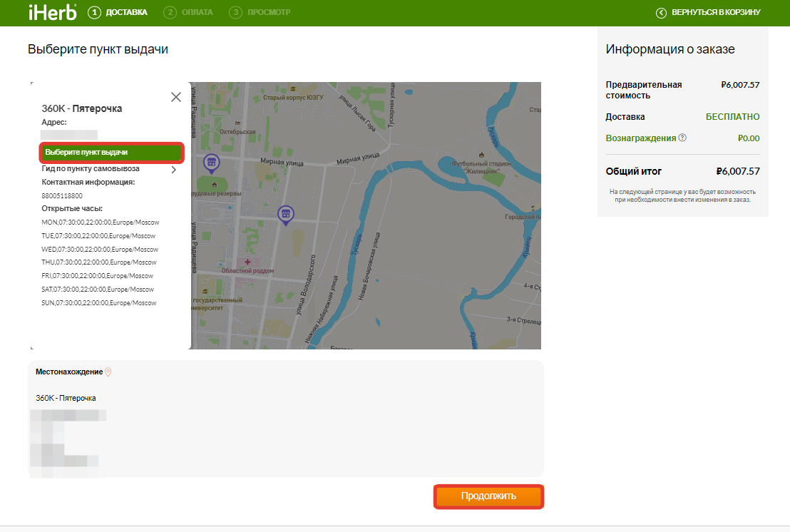790x532 pixels.
Task: Select the map store pin near Областной роддом
Action: coord(286,215)
